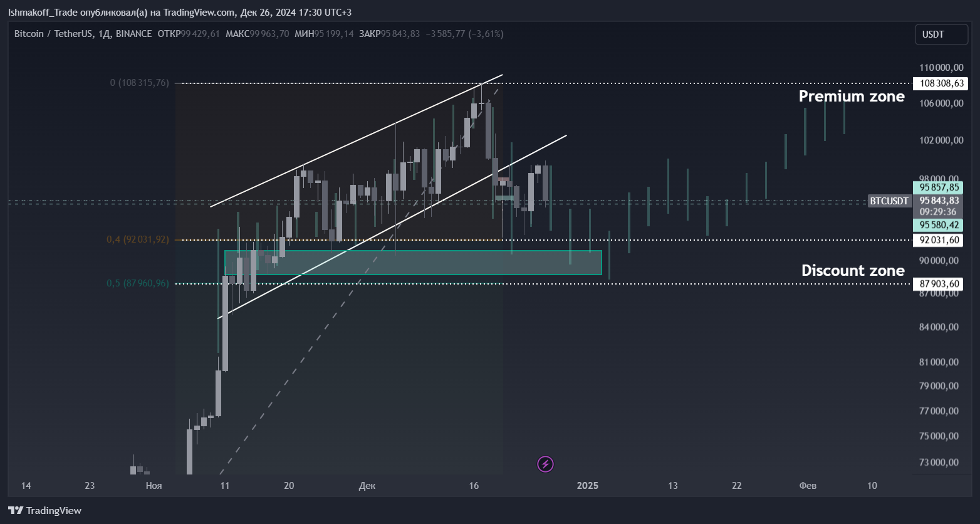
Task: Open the USDT currency selector
Action: point(941,34)
